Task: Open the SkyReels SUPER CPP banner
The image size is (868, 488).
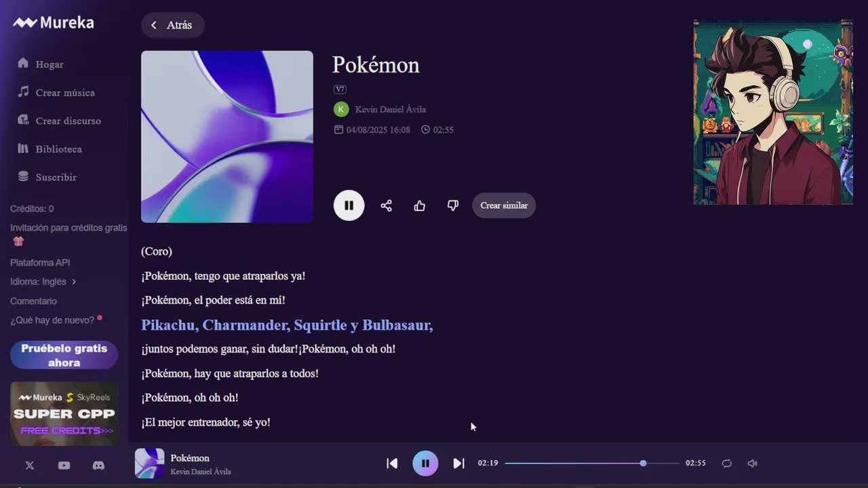Action: [x=64, y=413]
